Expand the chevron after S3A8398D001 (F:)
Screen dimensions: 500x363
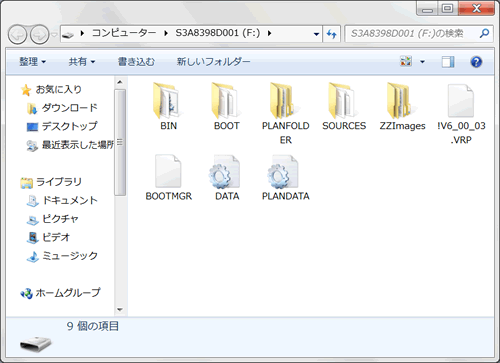pos(269,33)
